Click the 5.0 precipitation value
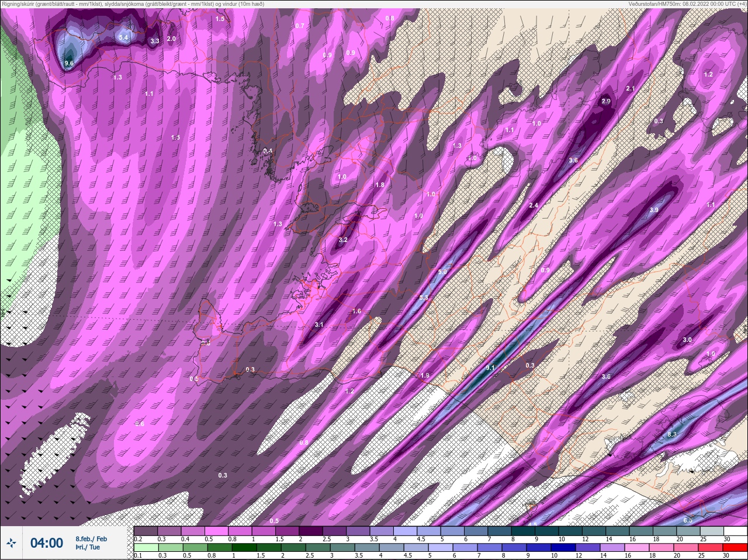The height and width of the screenshot is (560, 748). tap(442, 272)
